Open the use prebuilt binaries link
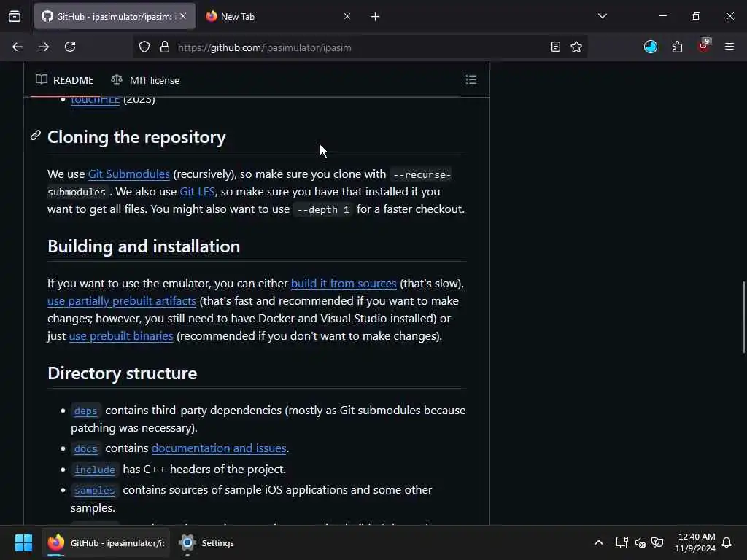The height and width of the screenshot is (560, 747). click(121, 335)
